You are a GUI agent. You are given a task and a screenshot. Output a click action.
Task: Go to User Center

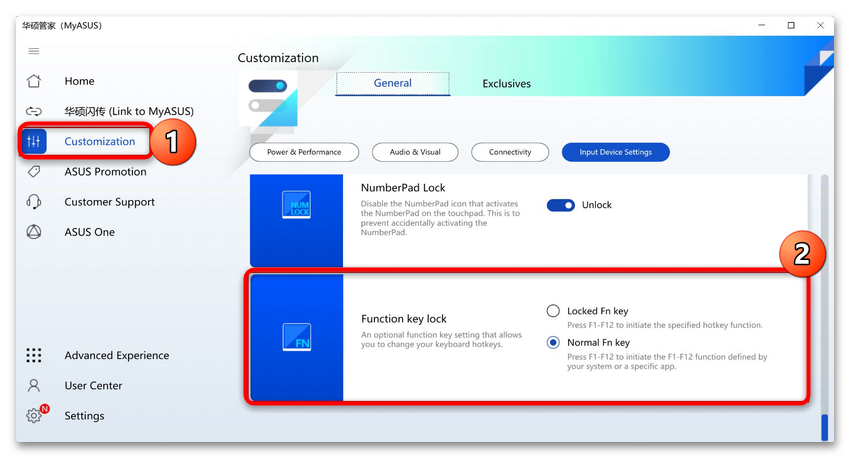pos(93,385)
